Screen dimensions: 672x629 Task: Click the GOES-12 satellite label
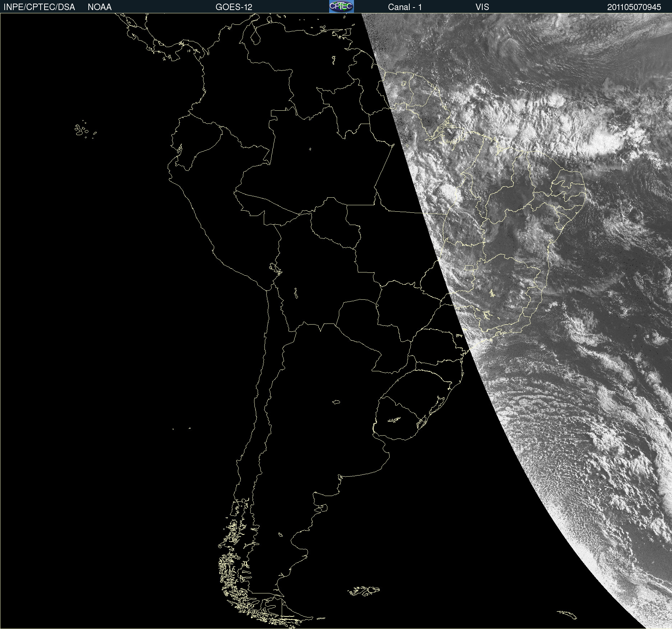pos(234,7)
